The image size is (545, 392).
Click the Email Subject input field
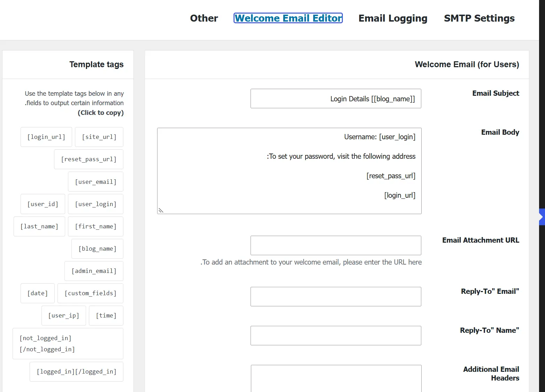[336, 99]
